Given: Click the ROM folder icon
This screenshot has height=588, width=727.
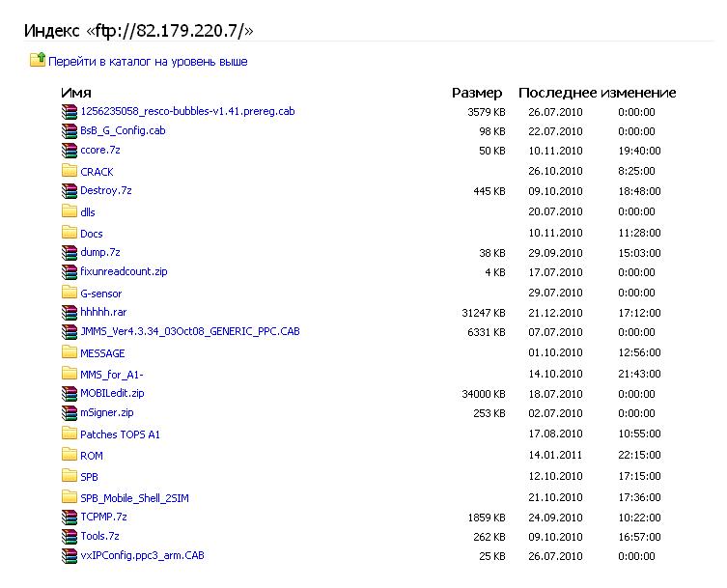Looking at the screenshot, I should [x=69, y=455].
